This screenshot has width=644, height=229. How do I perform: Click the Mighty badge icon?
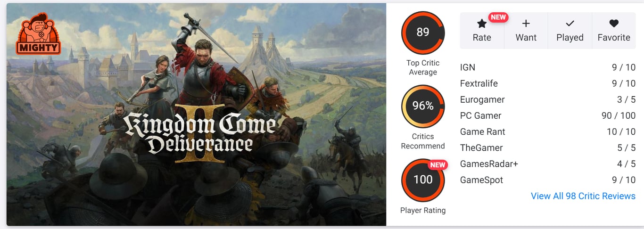39,33
